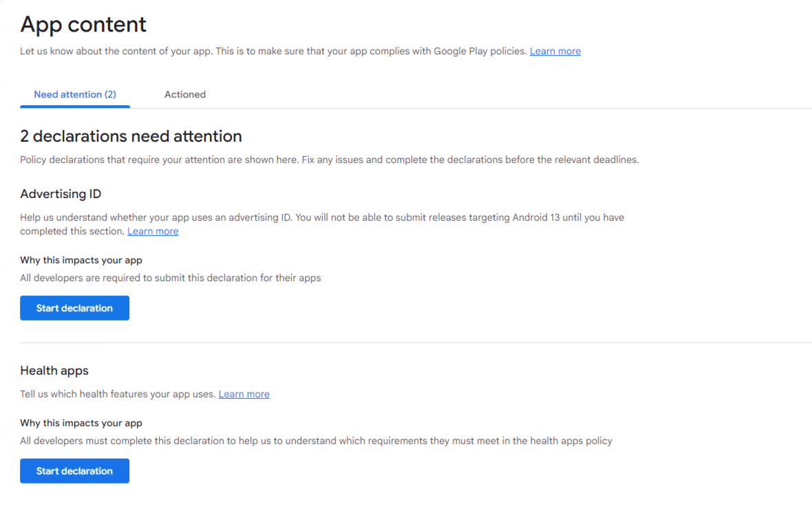
Task: Click 'All developers must complete this declaration' text
Action: click(316, 441)
